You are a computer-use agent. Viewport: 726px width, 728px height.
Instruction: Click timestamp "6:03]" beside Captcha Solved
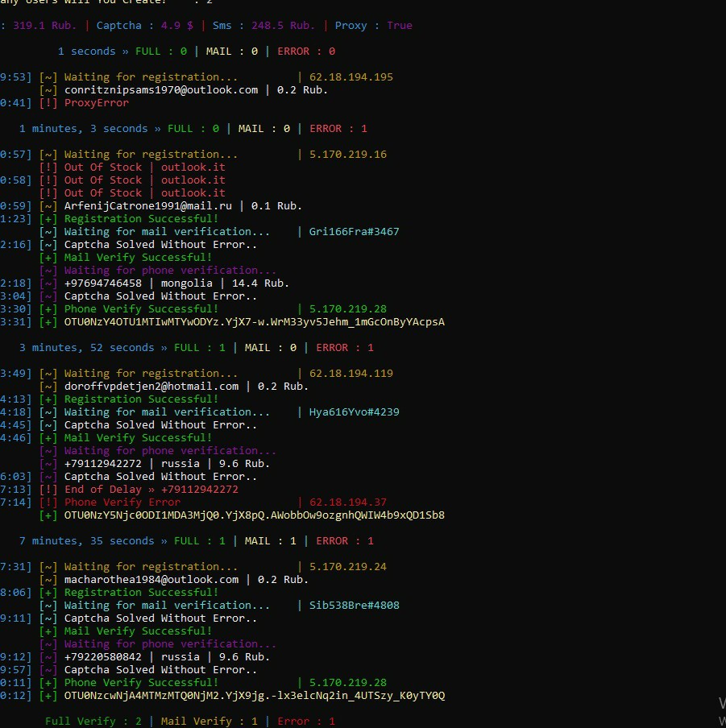click(x=16, y=477)
